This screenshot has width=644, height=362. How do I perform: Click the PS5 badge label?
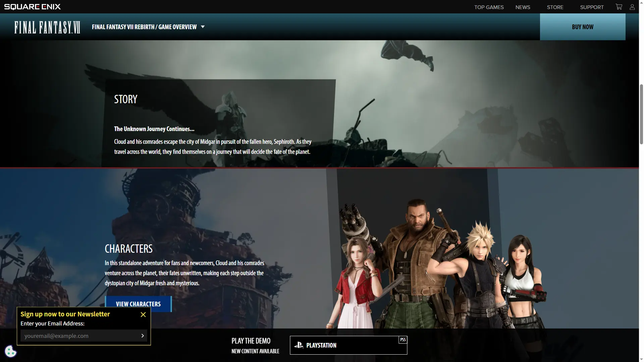point(403,340)
